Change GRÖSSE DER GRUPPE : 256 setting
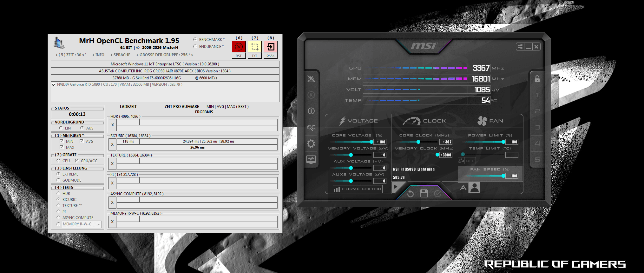644x273 pixels. tap(165, 55)
